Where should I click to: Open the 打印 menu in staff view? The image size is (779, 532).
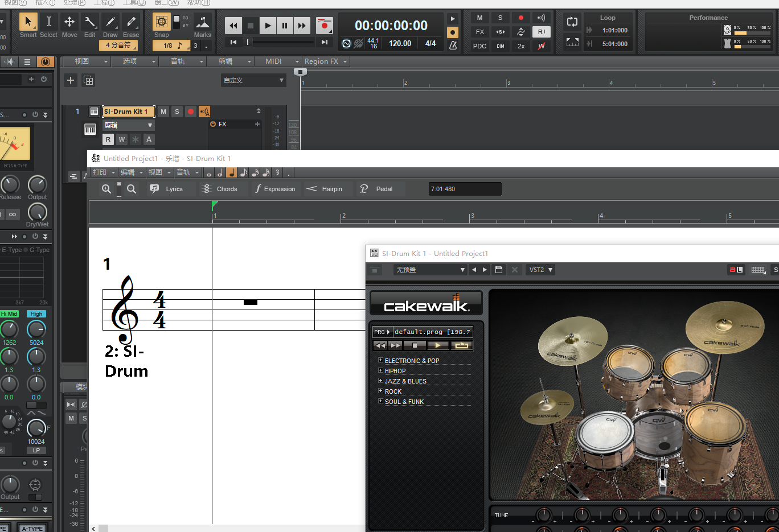104,172
